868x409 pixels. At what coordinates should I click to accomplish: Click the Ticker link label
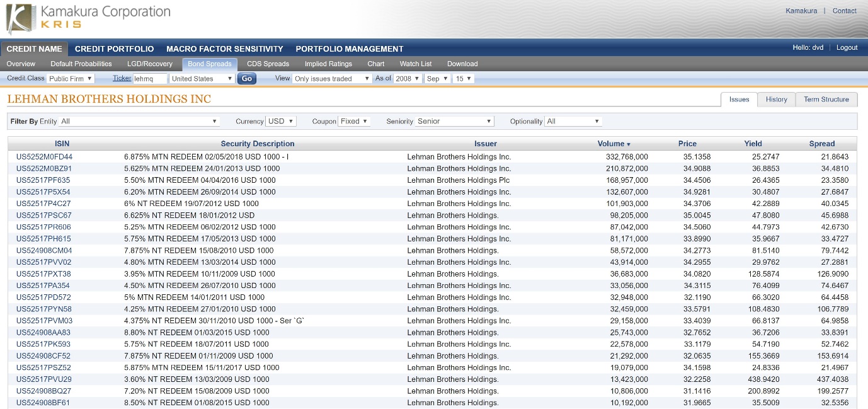pyautogui.click(x=122, y=78)
